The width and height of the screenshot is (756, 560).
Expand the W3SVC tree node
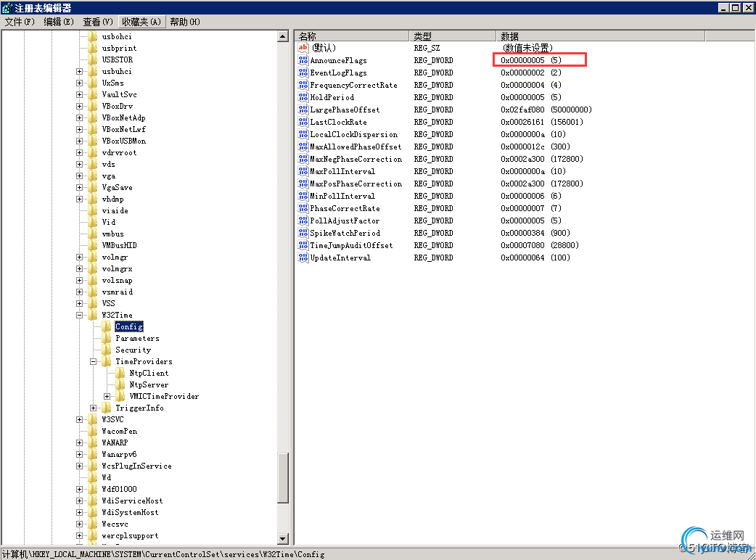pyautogui.click(x=80, y=419)
